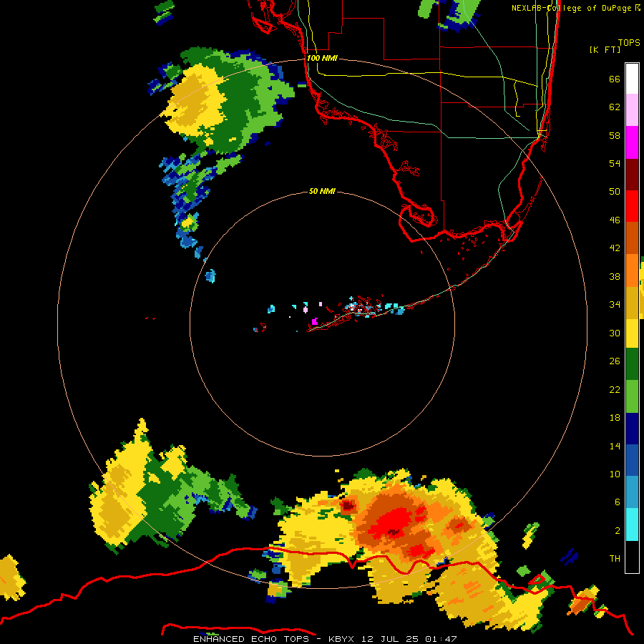
Task: Click the "50 NMI" range ring label
Action: pos(322,191)
